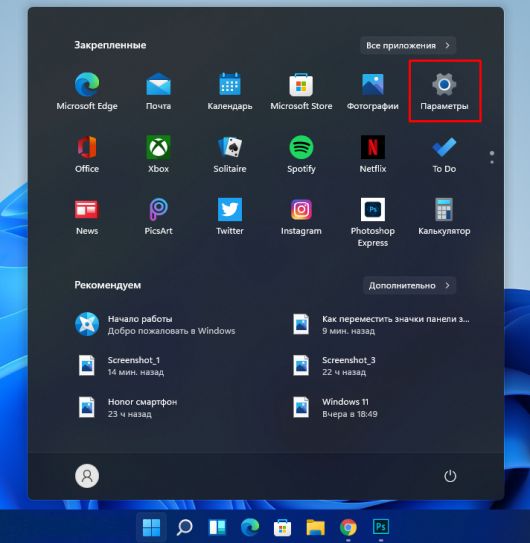Open the Twitter app
Image resolution: width=530 pixels, height=543 pixels.
point(230,216)
